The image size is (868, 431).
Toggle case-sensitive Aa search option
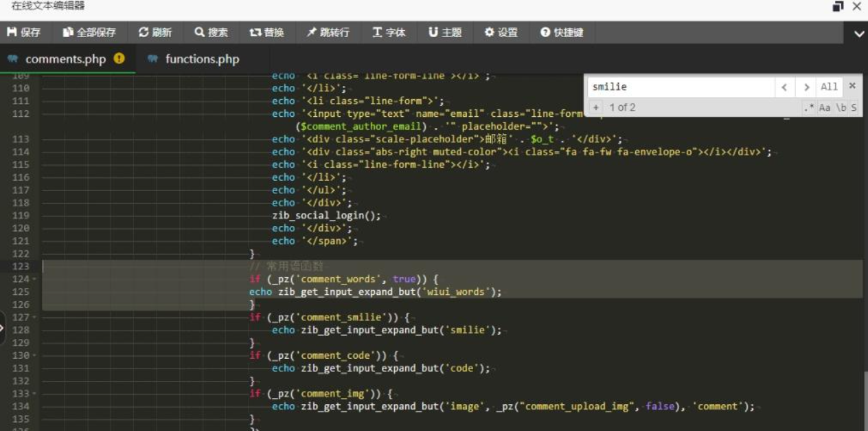(x=825, y=107)
